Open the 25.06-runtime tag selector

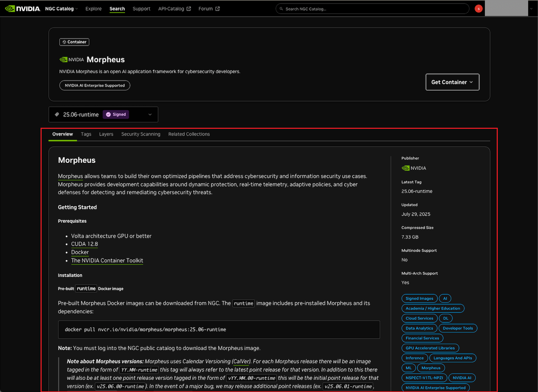[x=103, y=114]
